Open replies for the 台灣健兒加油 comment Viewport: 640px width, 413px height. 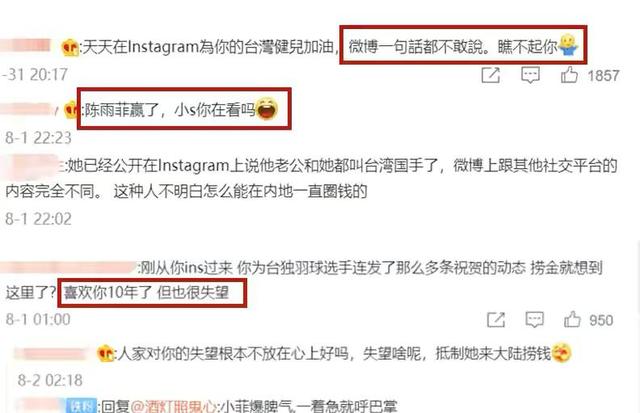click(x=530, y=75)
